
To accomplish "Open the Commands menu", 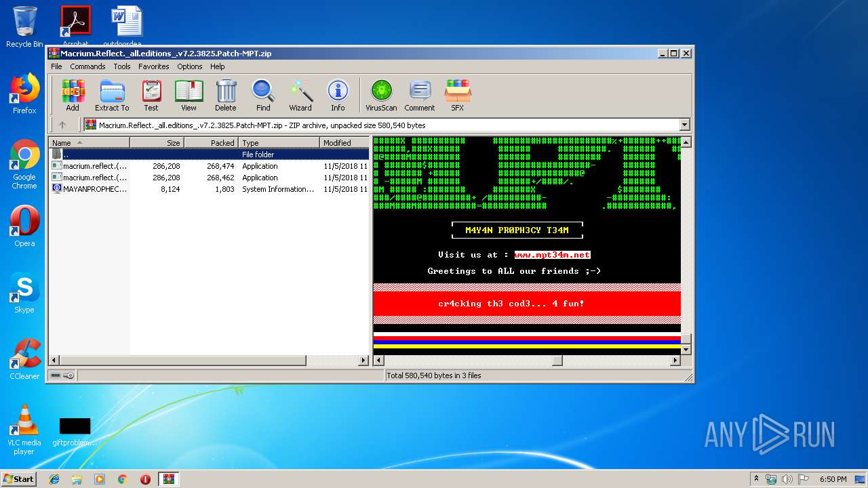I will [x=87, y=66].
